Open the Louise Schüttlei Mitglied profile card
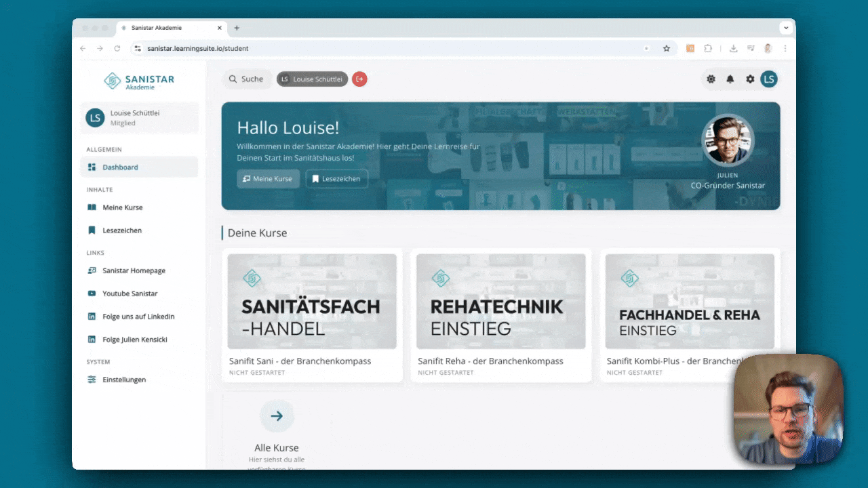The width and height of the screenshot is (868, 488). tap(139, 118)
